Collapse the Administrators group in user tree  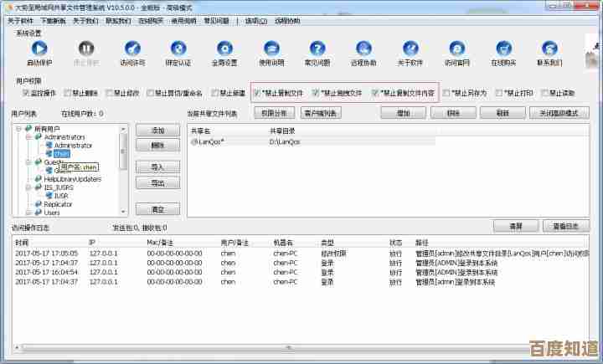(28, 136)
